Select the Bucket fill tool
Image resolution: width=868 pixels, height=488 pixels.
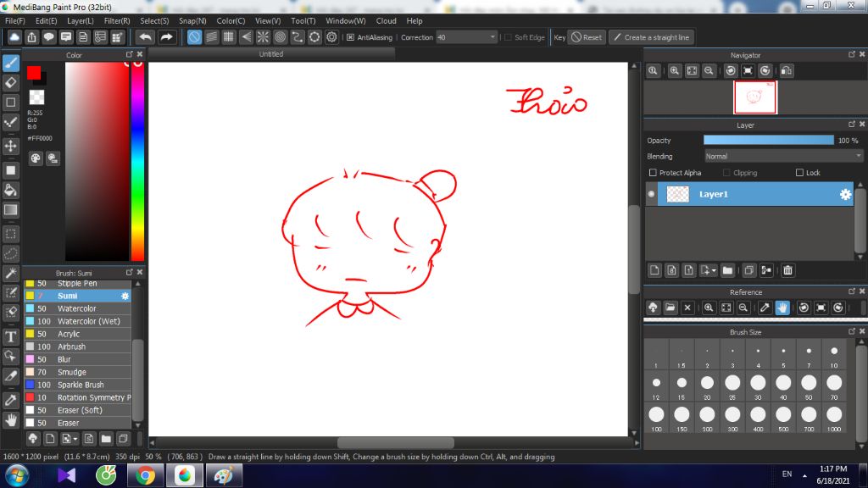point(10,190)
